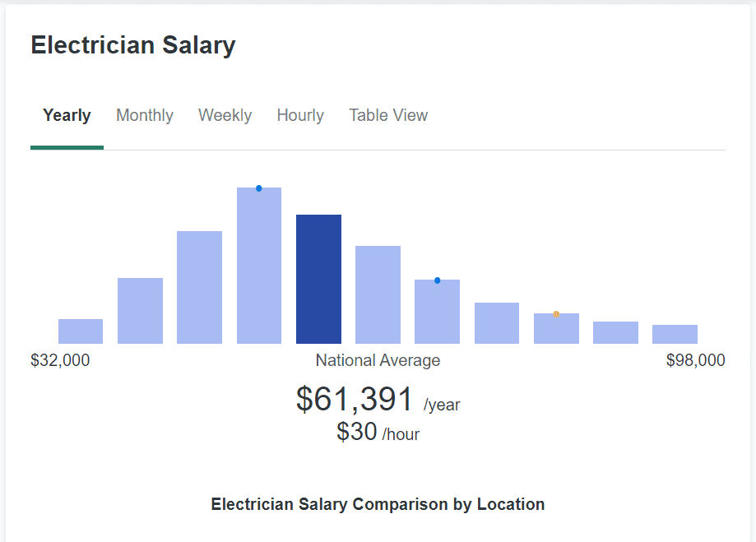Click the blue dot right of the average bar

(x=437, y=280)
